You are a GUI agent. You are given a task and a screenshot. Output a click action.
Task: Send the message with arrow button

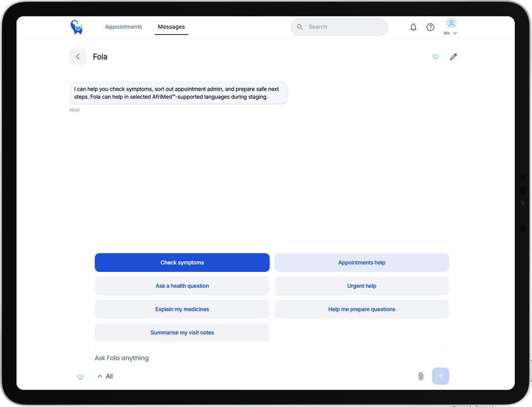[x=441, y=376]
